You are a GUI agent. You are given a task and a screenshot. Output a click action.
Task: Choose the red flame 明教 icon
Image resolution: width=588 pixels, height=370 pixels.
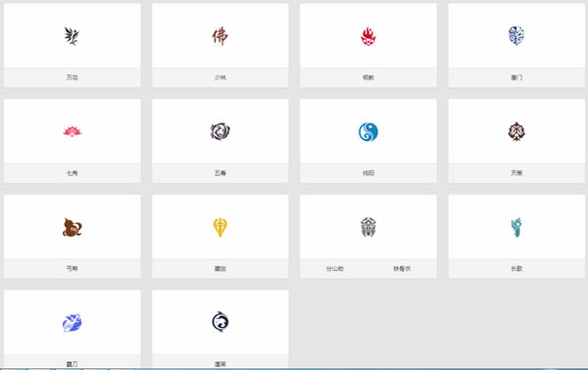click(368, 36)
